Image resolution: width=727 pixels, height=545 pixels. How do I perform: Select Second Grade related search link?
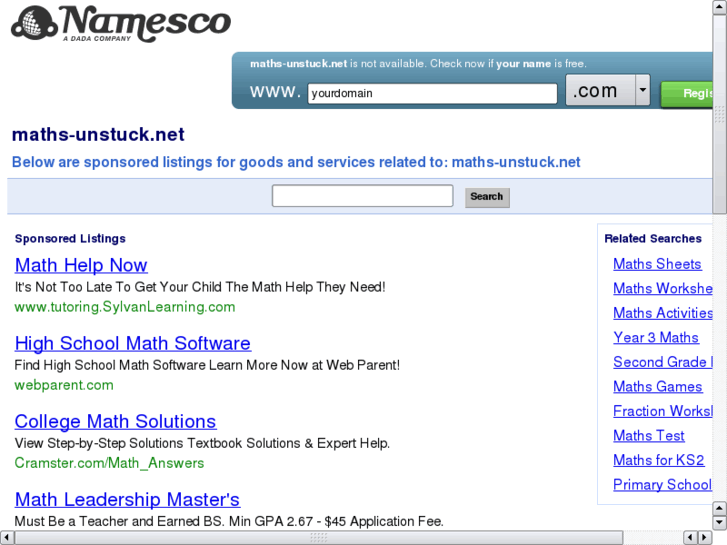point(663,362)
